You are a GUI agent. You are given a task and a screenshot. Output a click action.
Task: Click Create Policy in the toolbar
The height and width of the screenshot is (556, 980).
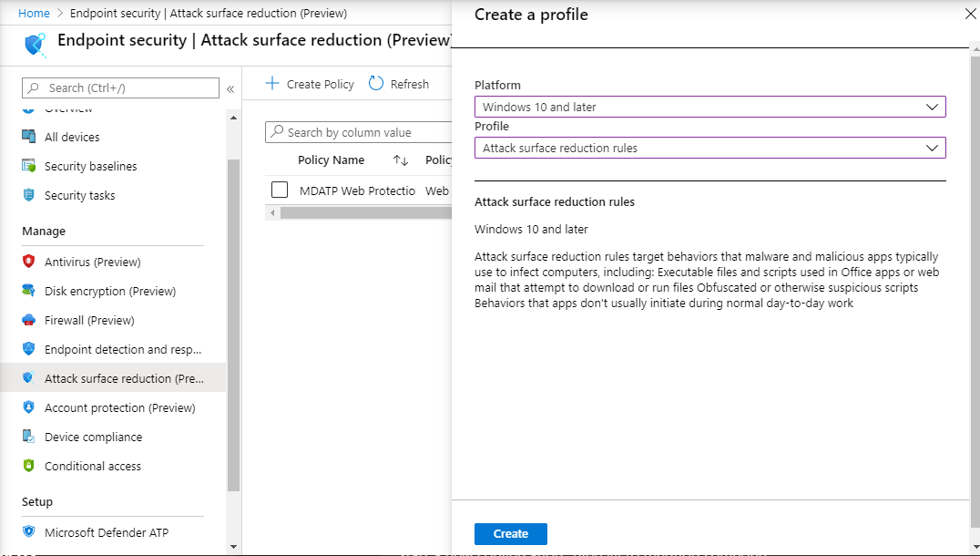click(310, 84)
